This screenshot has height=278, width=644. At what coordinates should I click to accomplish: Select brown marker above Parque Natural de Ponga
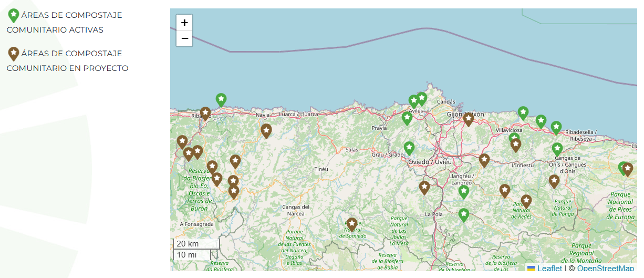click(x=554, y=181)
